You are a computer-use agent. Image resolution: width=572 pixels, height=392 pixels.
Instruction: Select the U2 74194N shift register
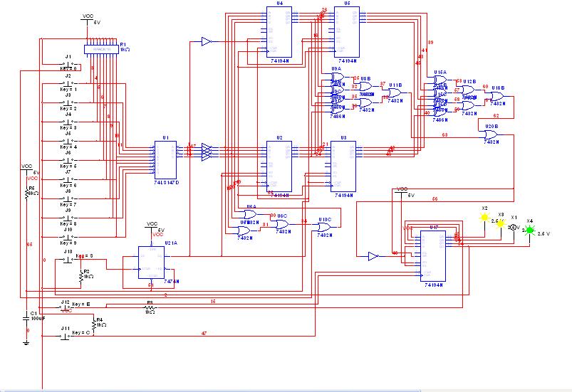pos(279,166)
